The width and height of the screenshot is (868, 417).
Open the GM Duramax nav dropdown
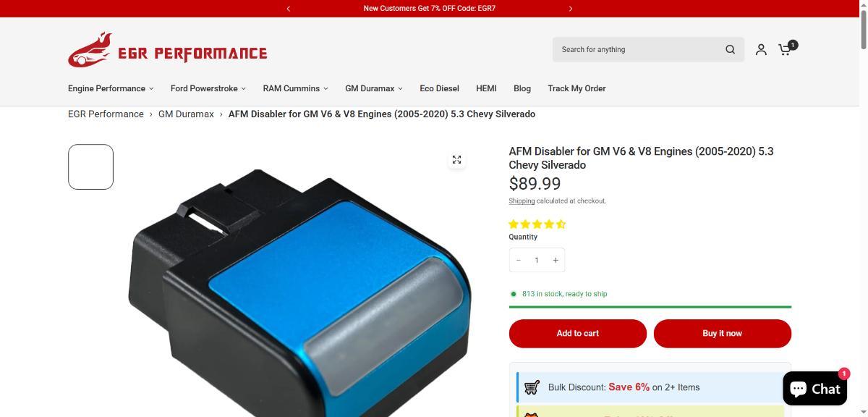(374, 88)
